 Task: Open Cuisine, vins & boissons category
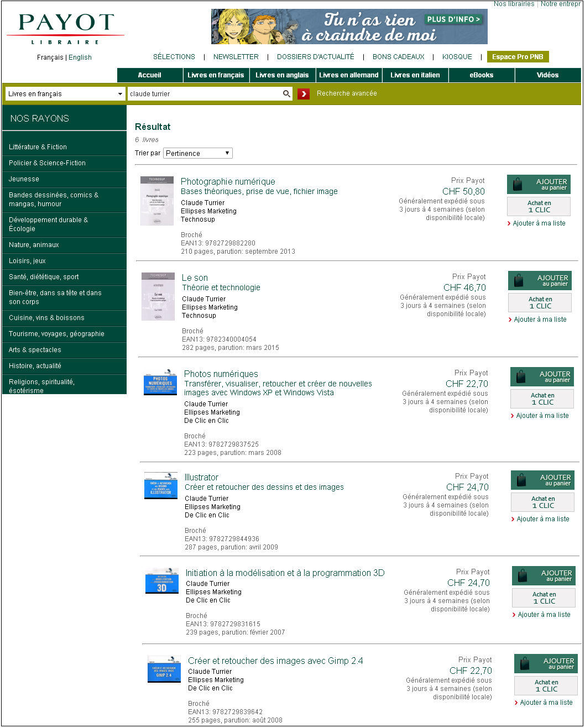pyautogui.click(x=64, y=318)
